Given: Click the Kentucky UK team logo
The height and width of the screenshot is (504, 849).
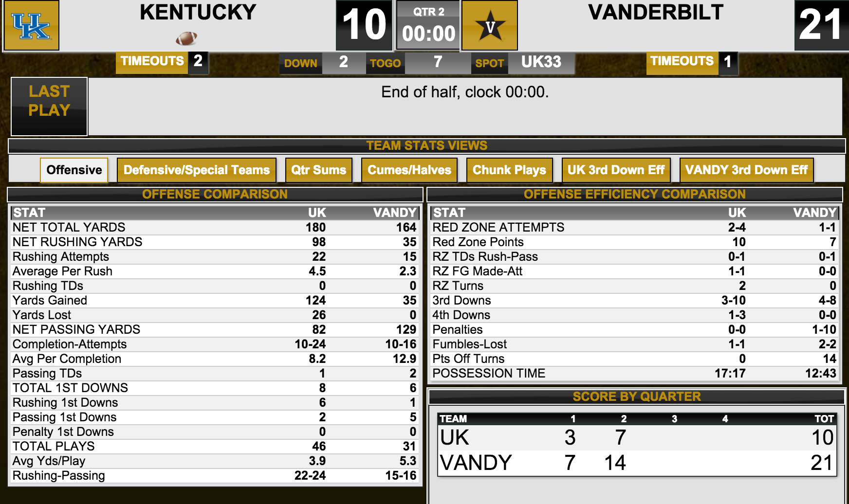Looking at the screenshot, I should click(x=32, y=25).
